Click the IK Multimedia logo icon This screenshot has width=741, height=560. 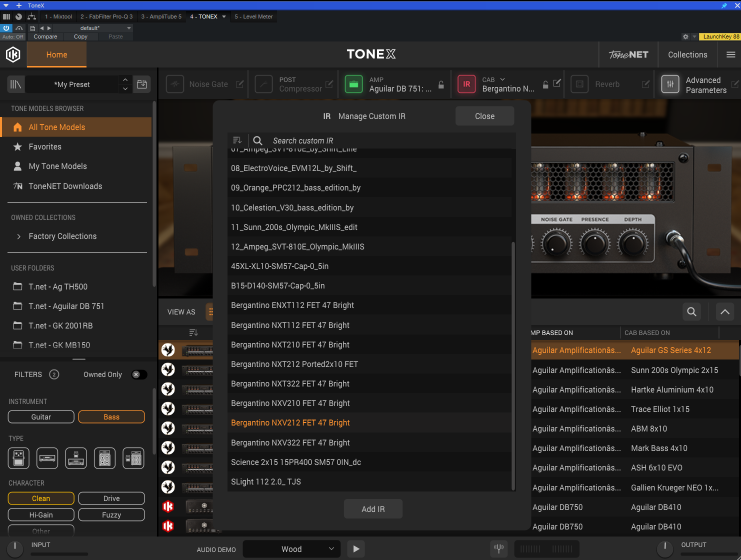13,54
